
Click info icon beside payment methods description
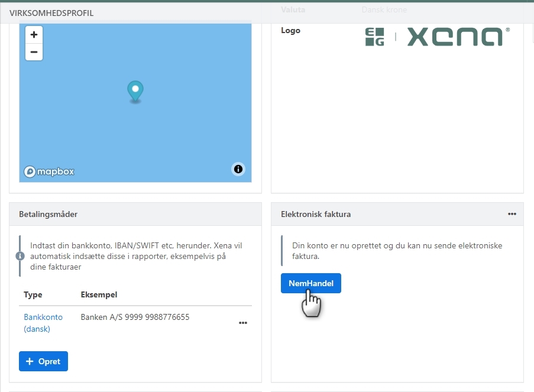coord(20,256)
